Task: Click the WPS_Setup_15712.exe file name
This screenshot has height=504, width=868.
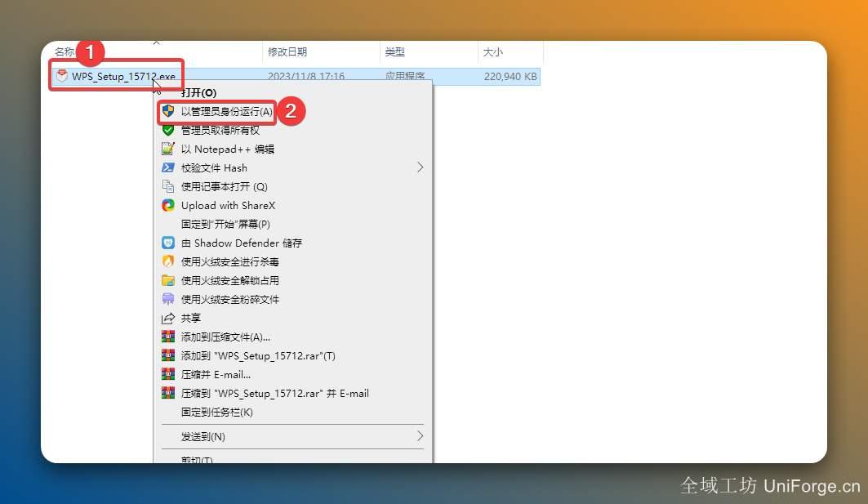Action: (x=123, y=77)
